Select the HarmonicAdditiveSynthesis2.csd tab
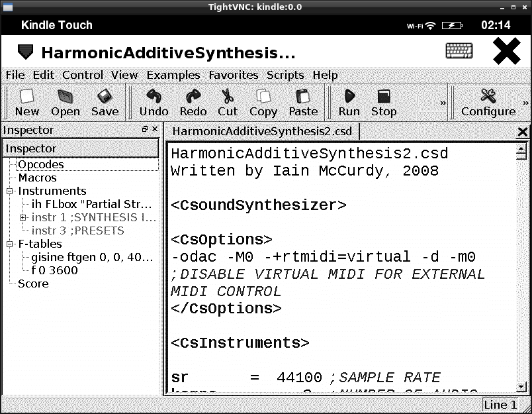The width and height of the screenshot is (532, 414). tap(262, 131)
